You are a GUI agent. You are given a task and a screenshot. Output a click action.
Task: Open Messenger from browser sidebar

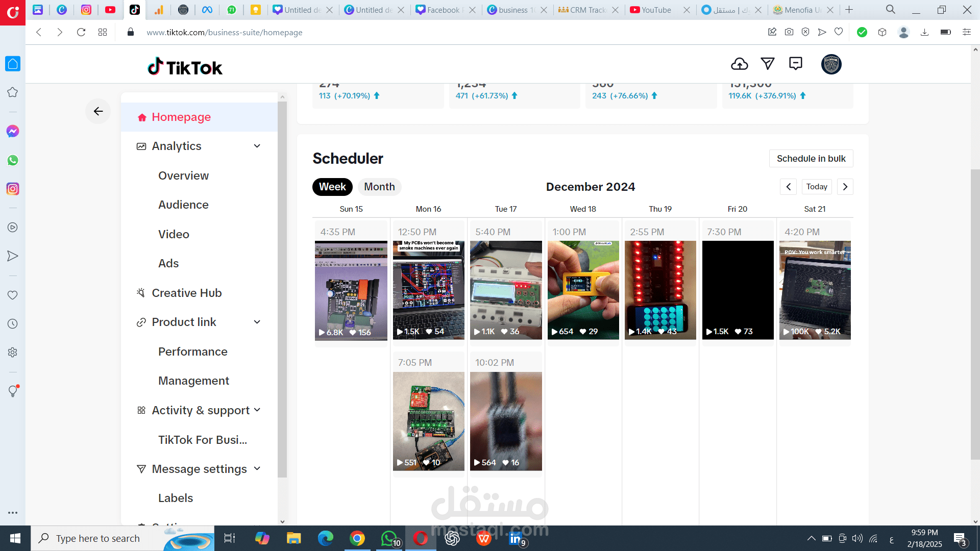point(13,132)
